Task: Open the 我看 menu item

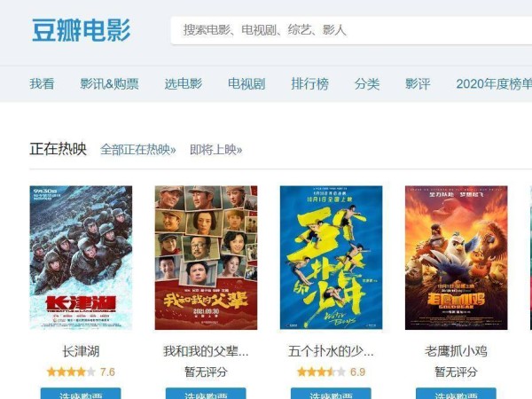Action: click(x=42, y=84)
